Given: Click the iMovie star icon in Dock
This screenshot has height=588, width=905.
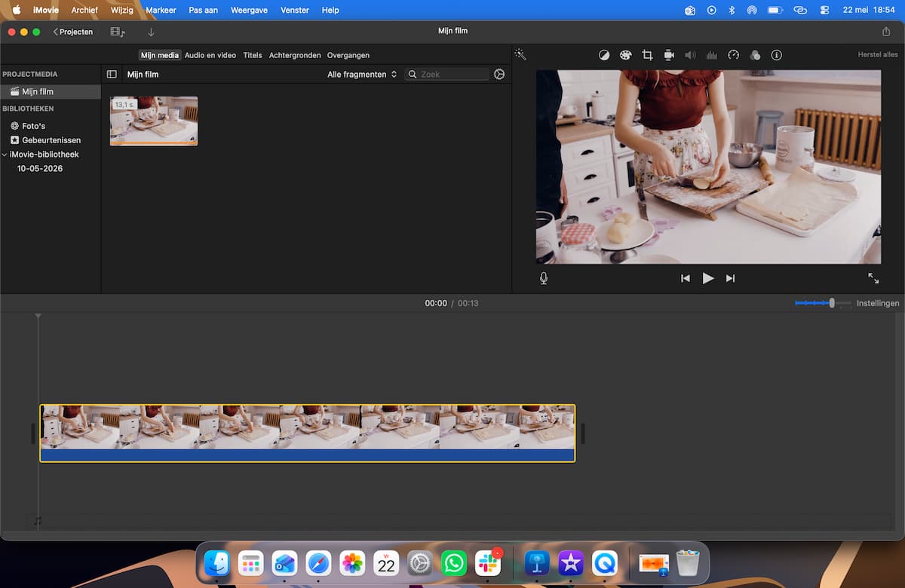Looking at the screenshot, I should click(x=571, y=563).
